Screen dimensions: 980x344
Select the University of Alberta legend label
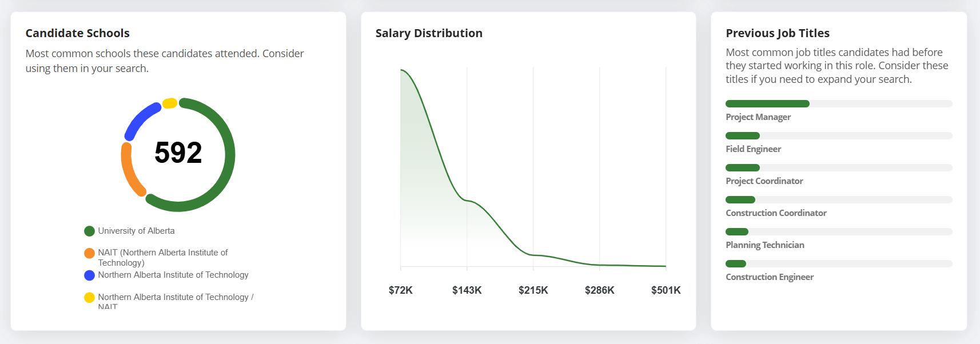136,231
